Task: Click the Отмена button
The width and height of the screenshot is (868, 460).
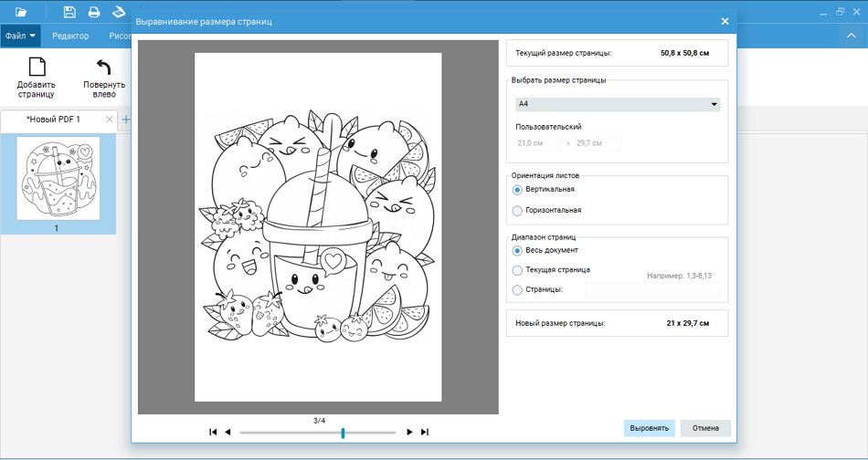Action: pos(705,428)
